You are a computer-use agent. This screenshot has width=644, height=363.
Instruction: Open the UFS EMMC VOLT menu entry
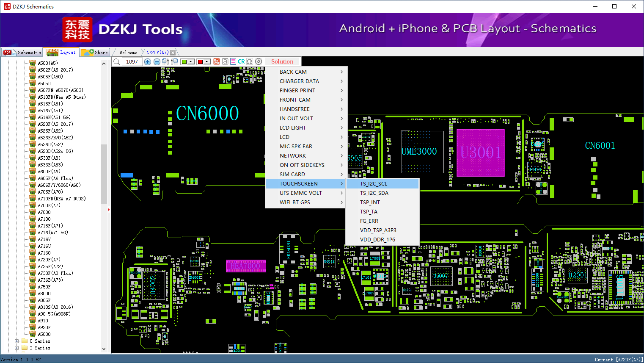[x=306, y=193]
